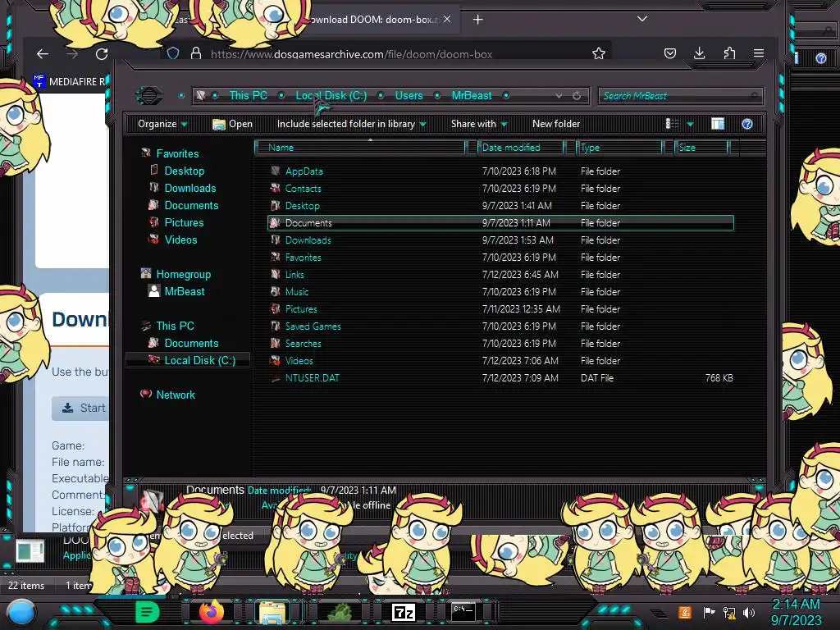Click the Favorites folder icon in list
The image size is (840, 630).
click(276, 257)
